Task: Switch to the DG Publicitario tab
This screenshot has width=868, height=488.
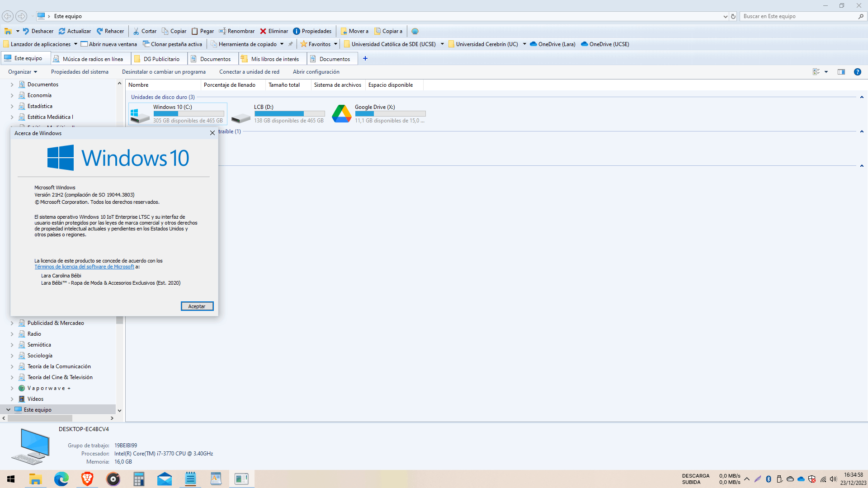Action: click(x=161, y=59)
